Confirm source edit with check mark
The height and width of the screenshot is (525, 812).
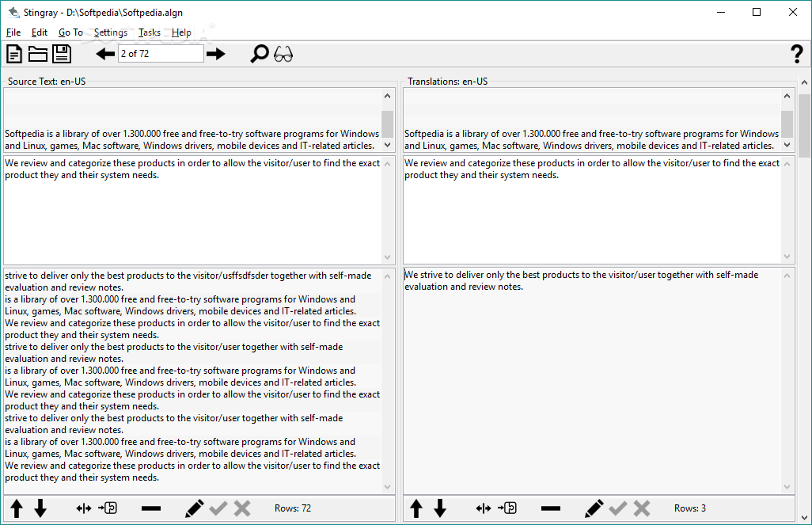pyautogui.click(x=218, y=508)
